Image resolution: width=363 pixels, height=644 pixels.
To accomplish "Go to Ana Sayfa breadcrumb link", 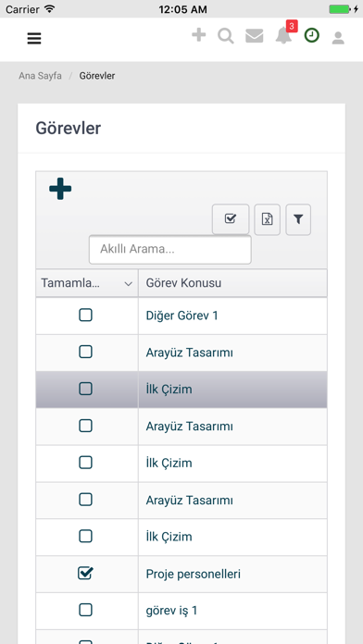I will (40, 76).
